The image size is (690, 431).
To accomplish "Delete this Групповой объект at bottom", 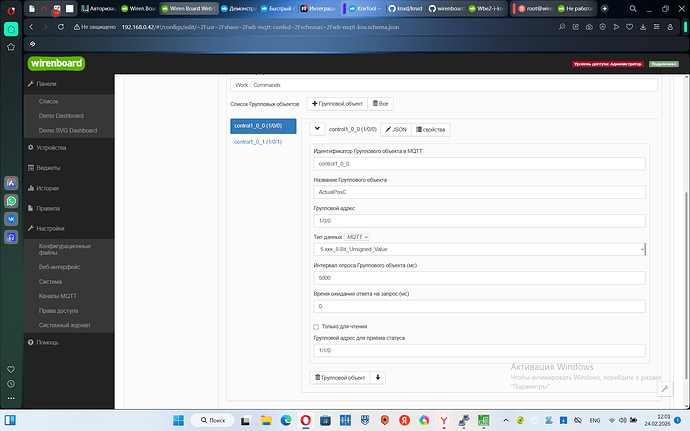I will 340,378.
